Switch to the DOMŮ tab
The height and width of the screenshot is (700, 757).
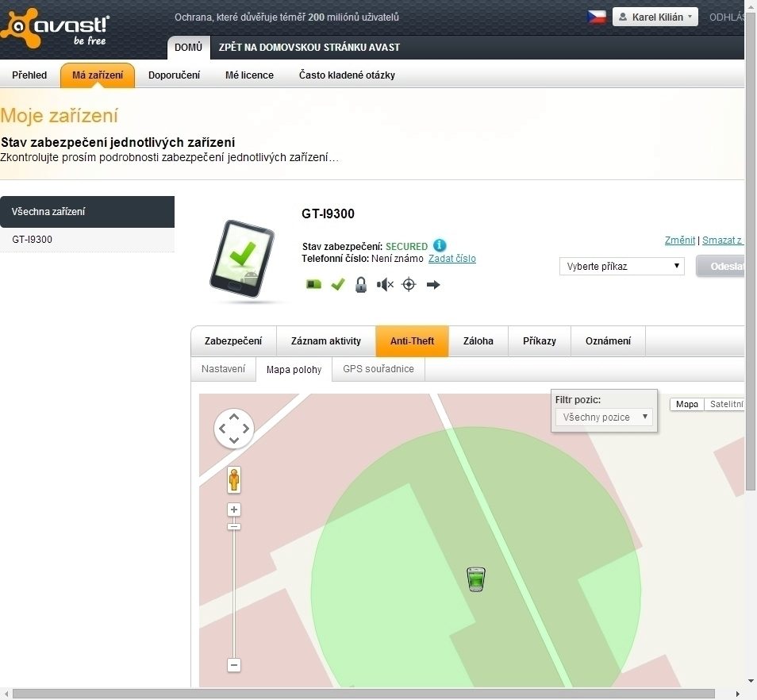click(188, 48)
